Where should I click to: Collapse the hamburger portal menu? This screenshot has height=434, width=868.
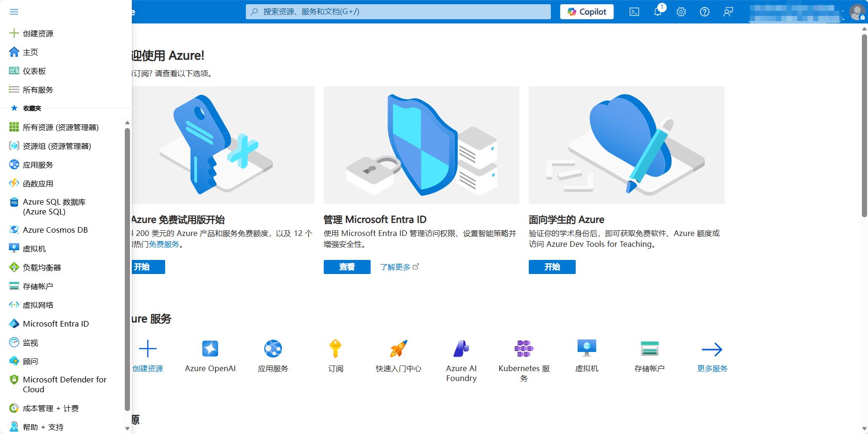[14, 12]
